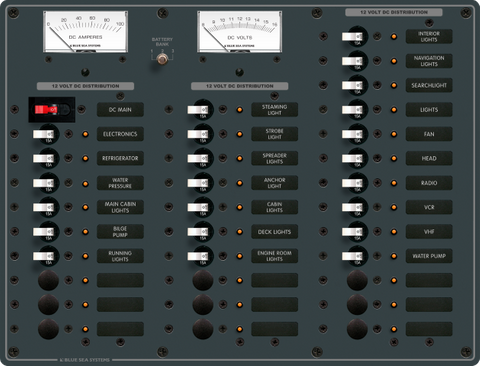Image resolution: width=480 pixels, height=366 pixels.
Task: Select the Water Pressure amber LED
Action: [x=85, y=183]
